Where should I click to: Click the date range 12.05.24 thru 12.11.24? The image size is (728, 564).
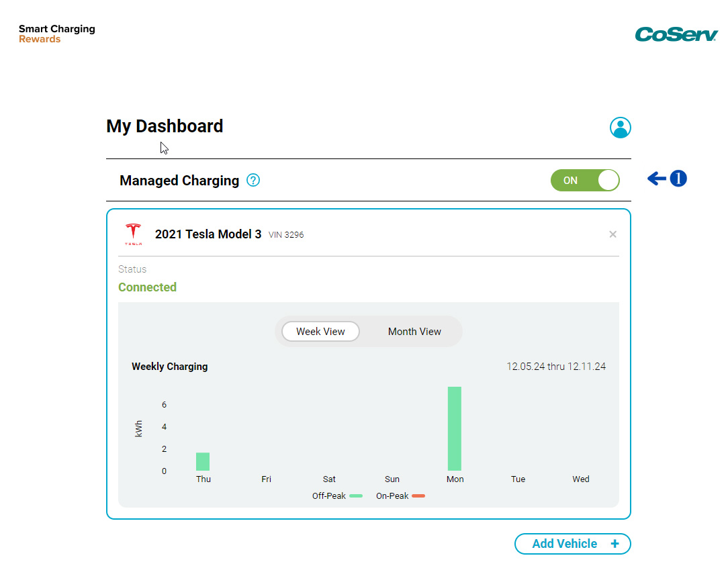click(x=556, y=366)
